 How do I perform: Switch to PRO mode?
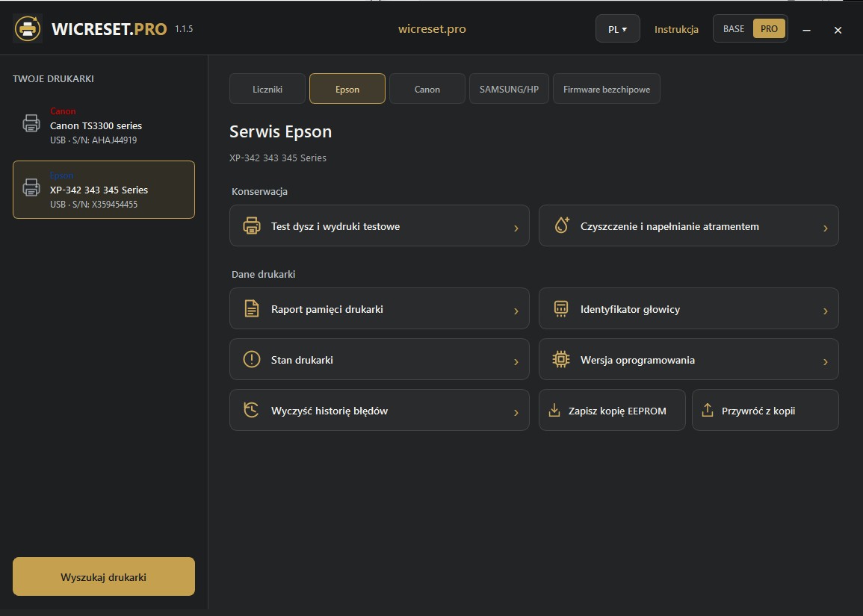coord(769,29)
